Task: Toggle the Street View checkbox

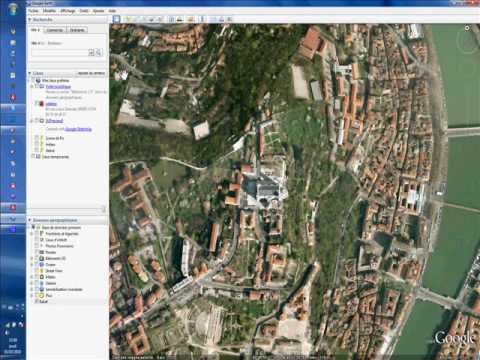Action: click(x=37, y=271)
